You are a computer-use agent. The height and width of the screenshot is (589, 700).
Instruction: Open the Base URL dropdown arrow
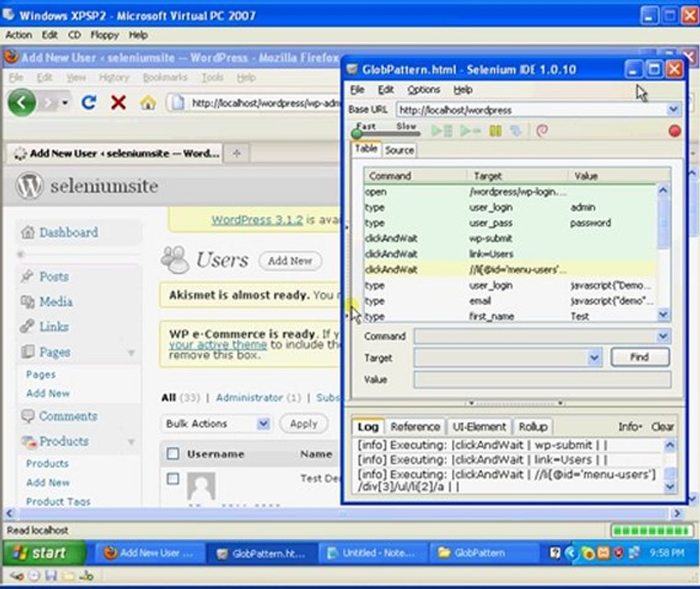(674, 110)
